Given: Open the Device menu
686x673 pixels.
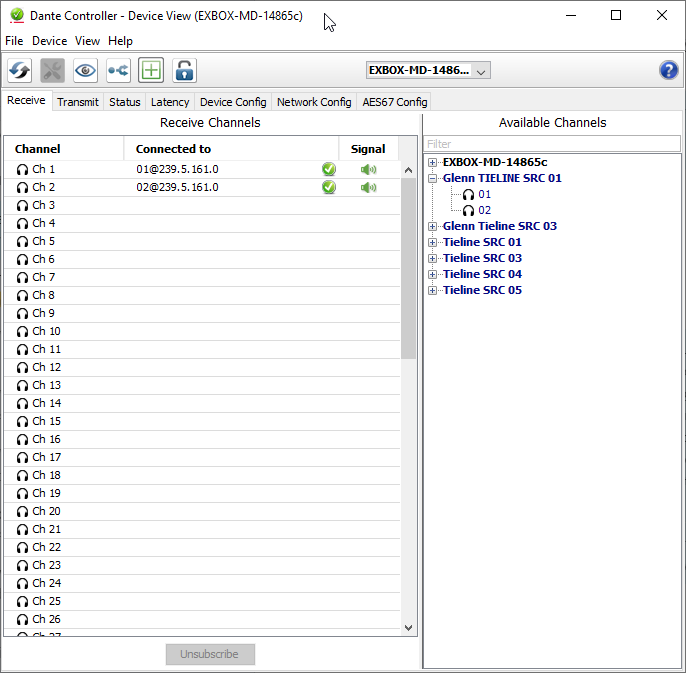Looking at the screenshot, I should [49, 41].
